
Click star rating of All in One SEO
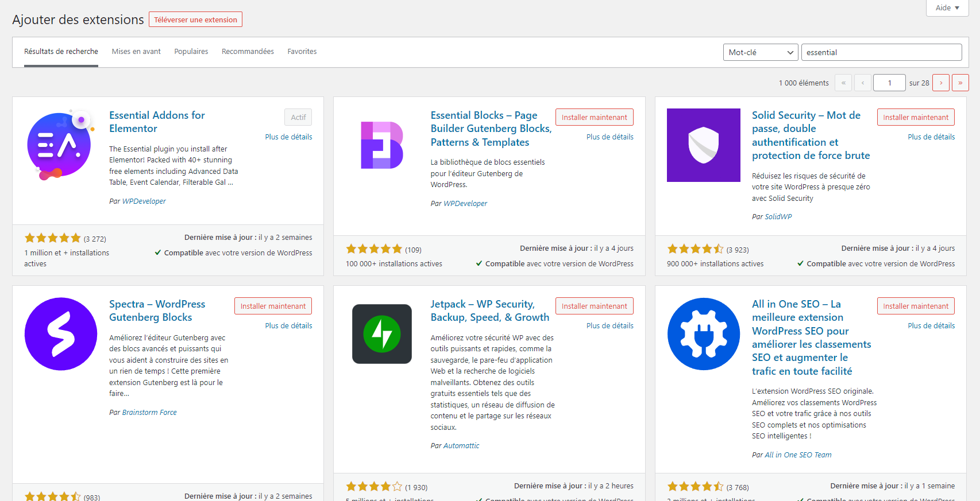pyautogui.click(x=696, y=487)
